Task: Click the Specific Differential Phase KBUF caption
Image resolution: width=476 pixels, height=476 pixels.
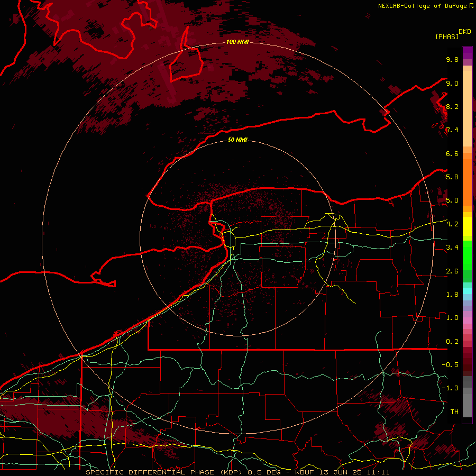Action: coord(237,472)
